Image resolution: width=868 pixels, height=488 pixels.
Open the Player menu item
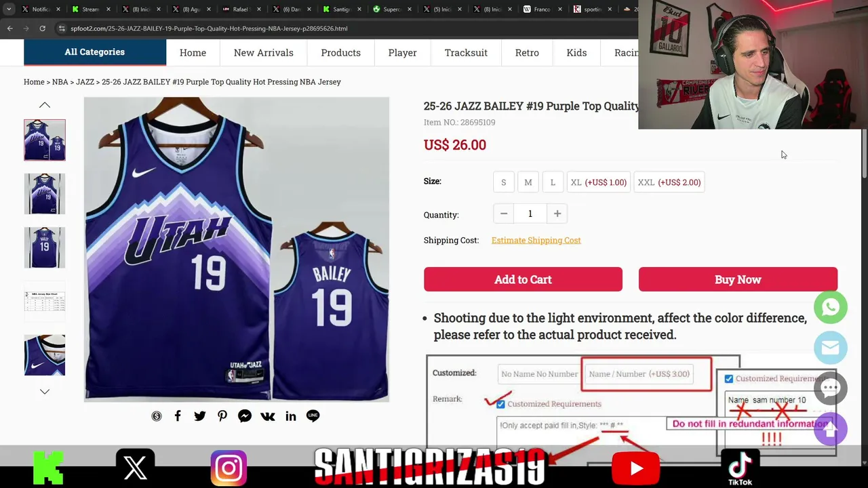click(x=403, y=53)
